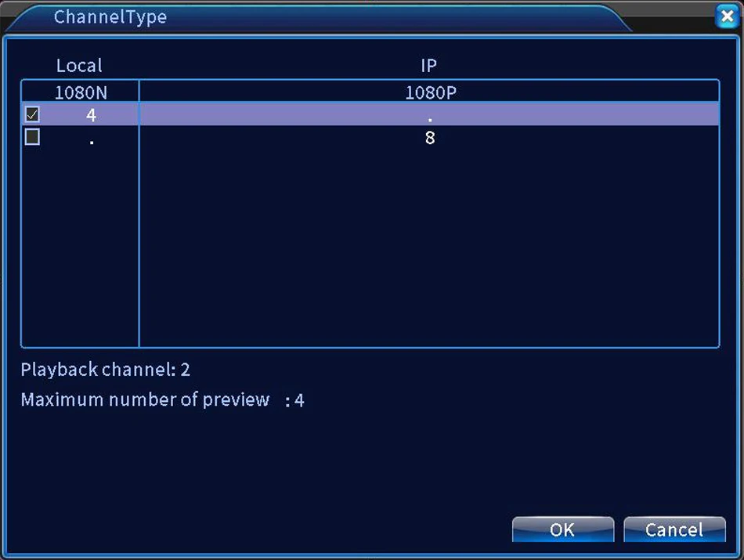Click the Maximum number of preview label
This screenshot has width=744, height=560.
point(145,399)
